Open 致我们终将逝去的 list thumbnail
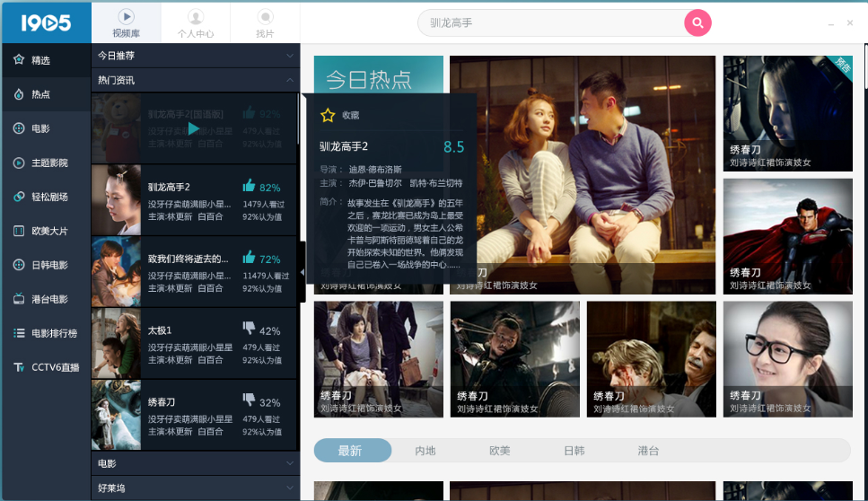 [117, 271]
